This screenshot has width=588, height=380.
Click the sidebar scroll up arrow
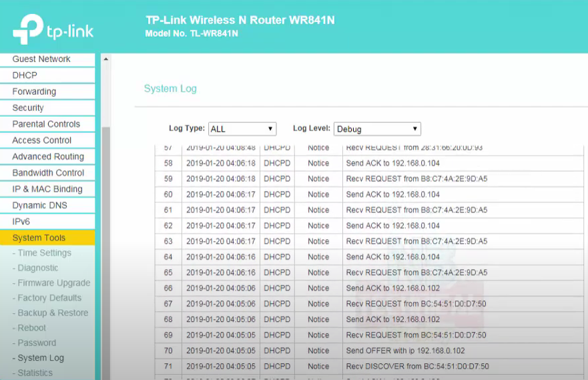(106, 59)
